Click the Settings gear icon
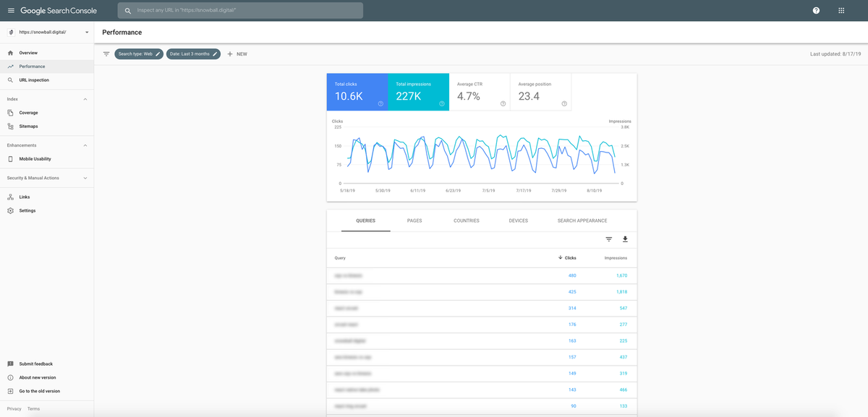Viewport: 868px width, 417px height. tap(10, 210)
